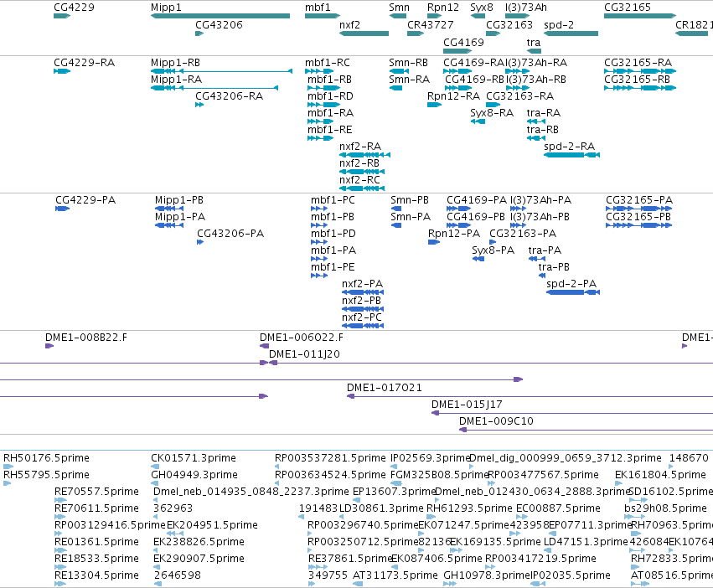Select the CG4229 gene label
The height and width of the screenshot is (588, 713).
(74, 8)
